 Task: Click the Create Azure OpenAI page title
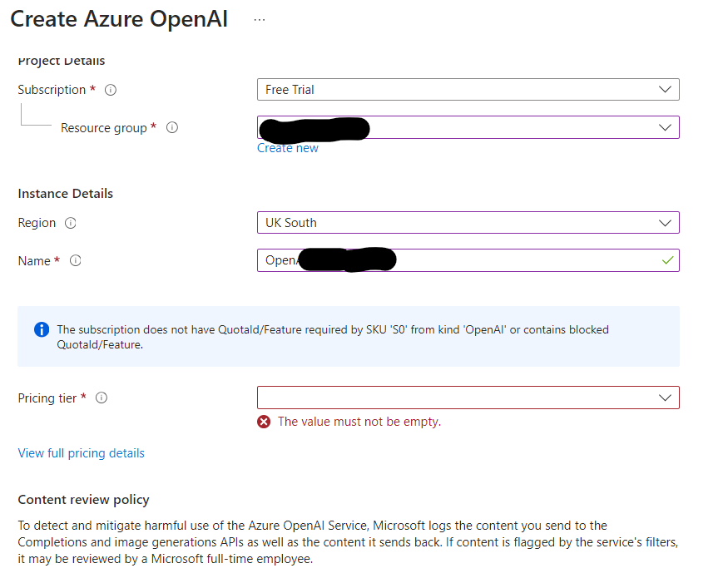pyautogui.click(x=119, y=19)
